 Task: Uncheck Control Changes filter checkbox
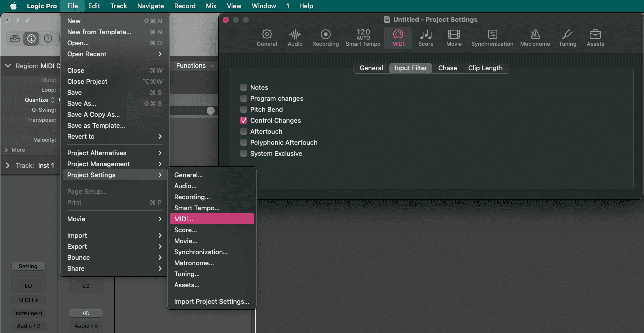[x=244, y=120]
